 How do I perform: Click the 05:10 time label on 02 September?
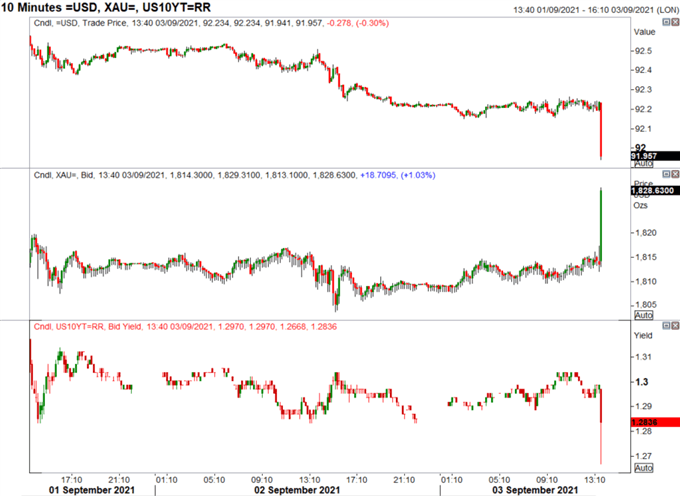click(x=214, y=480)
